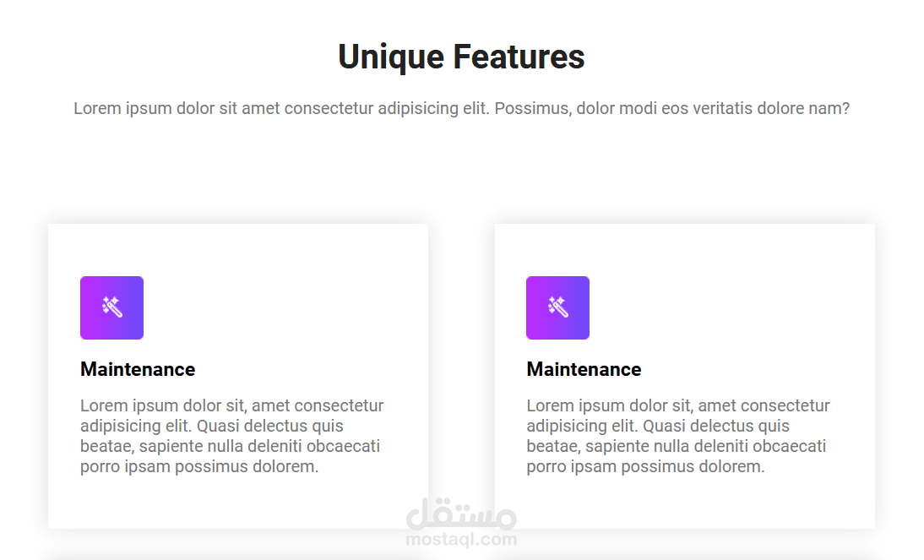Click the right card's Maintenance title

tap(584, 369)
